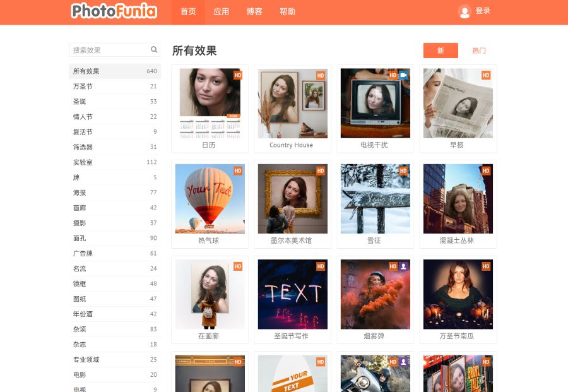The image size is (568, 392).
Task: Click the HD badge on 早报 effect
Action: click(x=486, y=75)
